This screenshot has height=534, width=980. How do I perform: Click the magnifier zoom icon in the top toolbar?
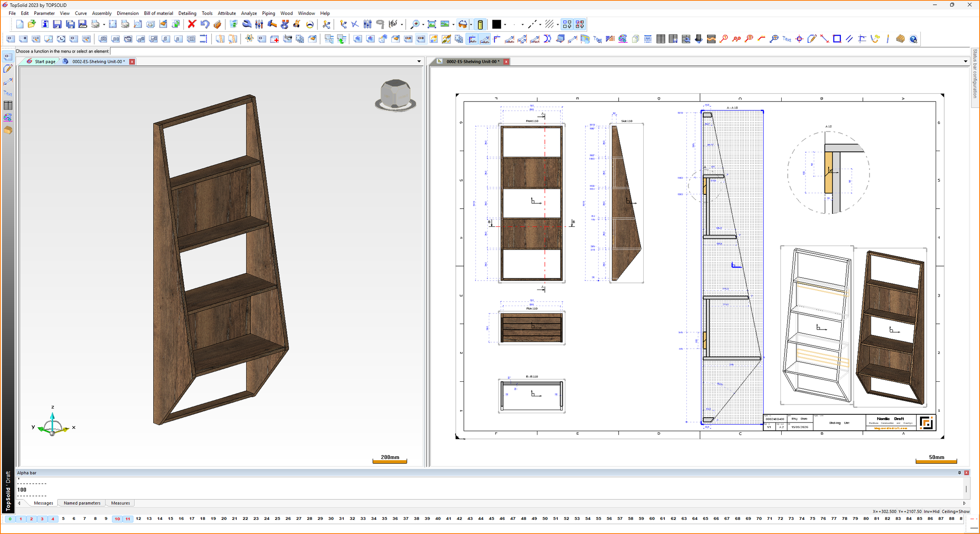pyautogui.click(x=415, y=24)
